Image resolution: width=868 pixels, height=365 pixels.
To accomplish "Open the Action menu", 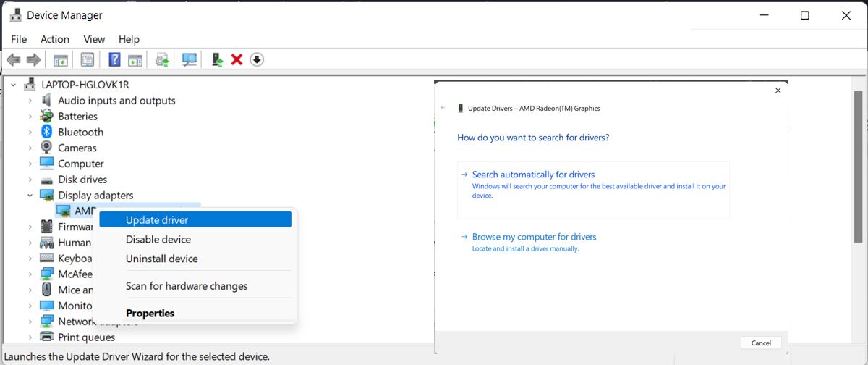I will point(55,39).
